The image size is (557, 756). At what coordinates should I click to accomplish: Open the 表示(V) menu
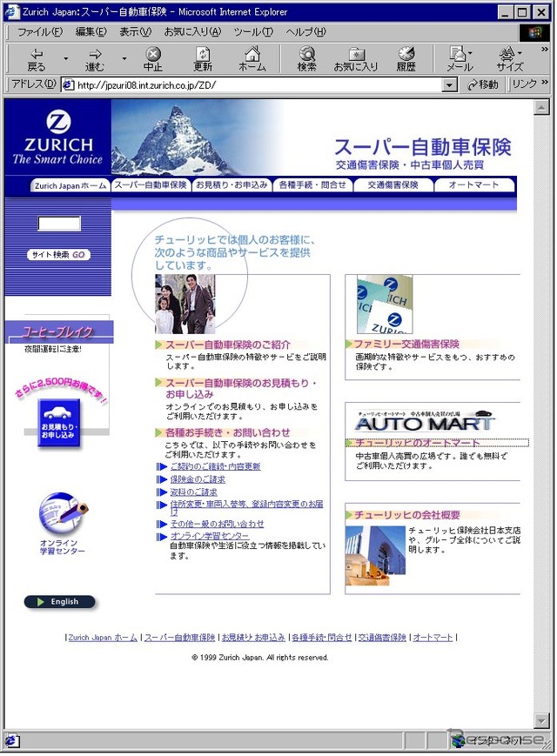(x=136, y=32)
